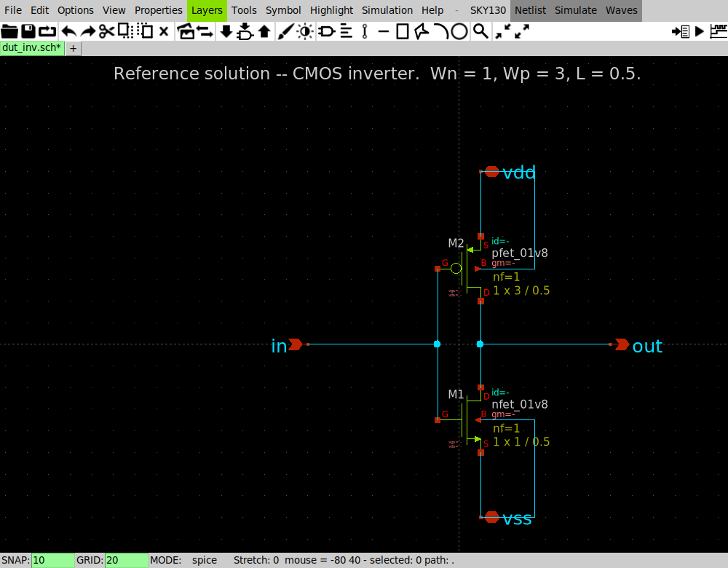
Task: Open the Tools menu
Action: [x=244, y=10]
